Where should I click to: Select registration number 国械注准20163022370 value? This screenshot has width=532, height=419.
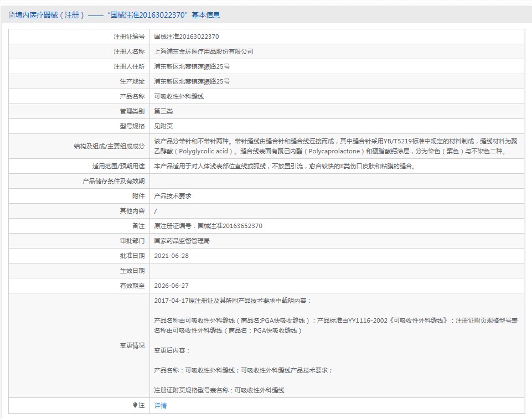point(186,37)
